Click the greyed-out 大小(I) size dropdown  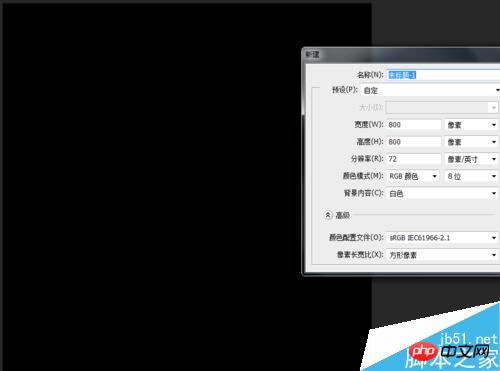pos(442,107)
